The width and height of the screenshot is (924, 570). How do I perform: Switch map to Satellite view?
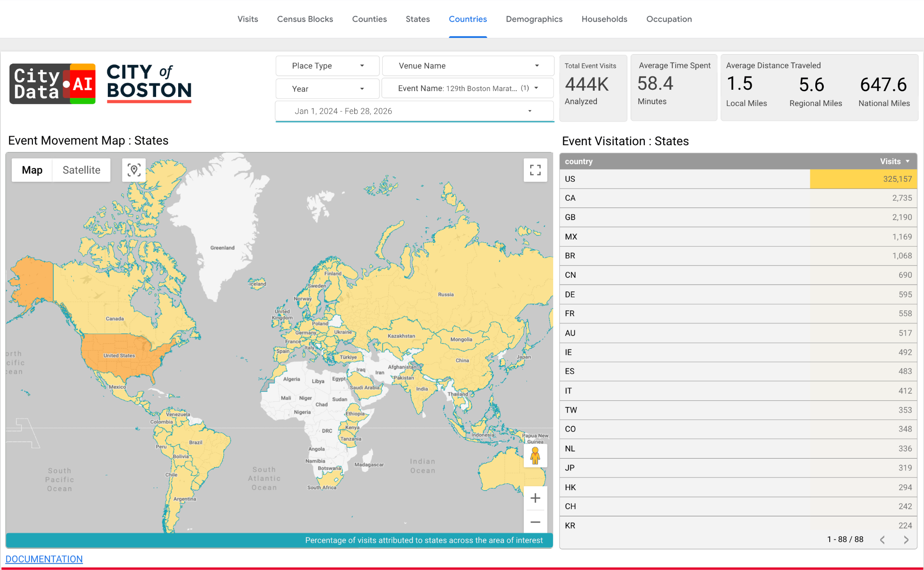pyautogui.click(x=81, y=170)
